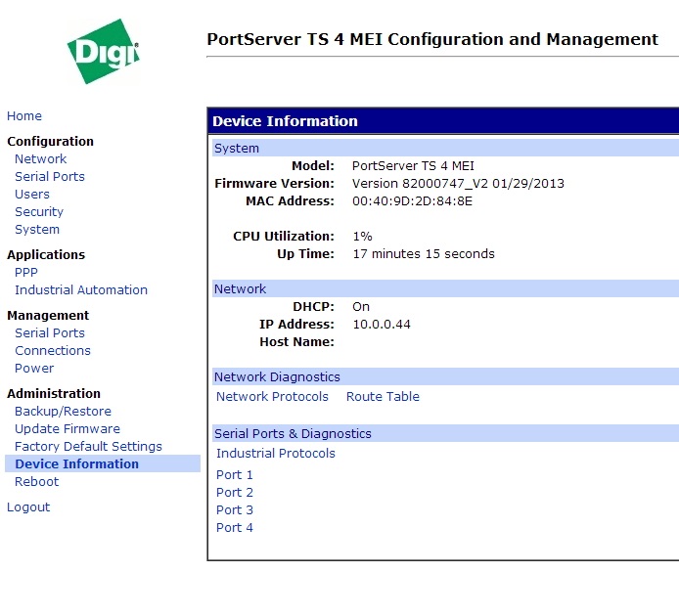Viewport: 679px width, 616px height.
Task: View Port 2 diagnostics
Action: [x=235, y=493]
